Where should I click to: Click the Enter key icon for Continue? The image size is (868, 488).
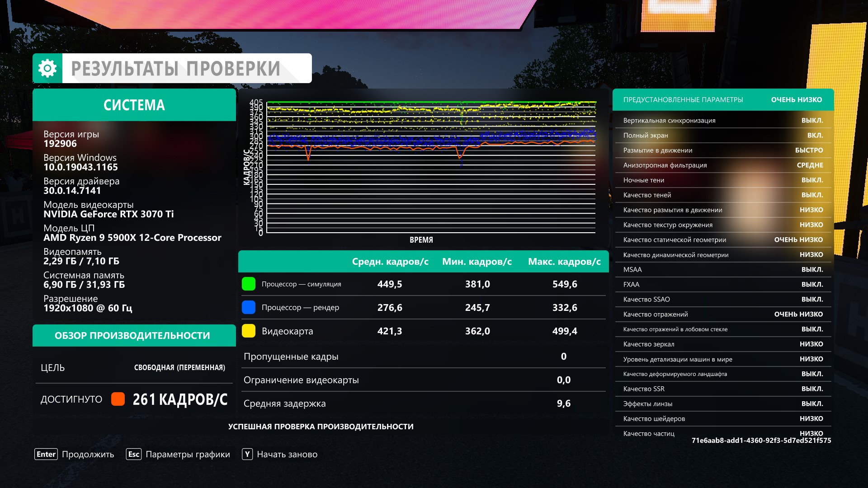click(x=46, y=454)
